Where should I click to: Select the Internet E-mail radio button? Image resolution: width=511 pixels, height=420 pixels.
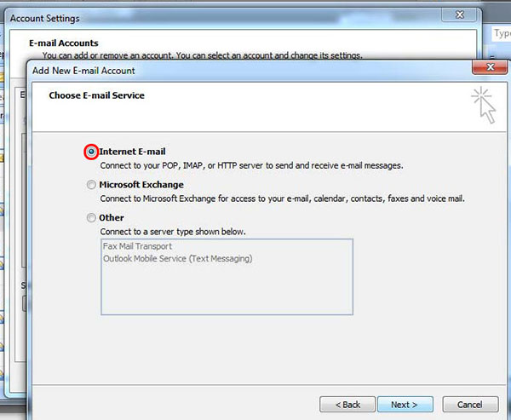[x=91, y=152]
